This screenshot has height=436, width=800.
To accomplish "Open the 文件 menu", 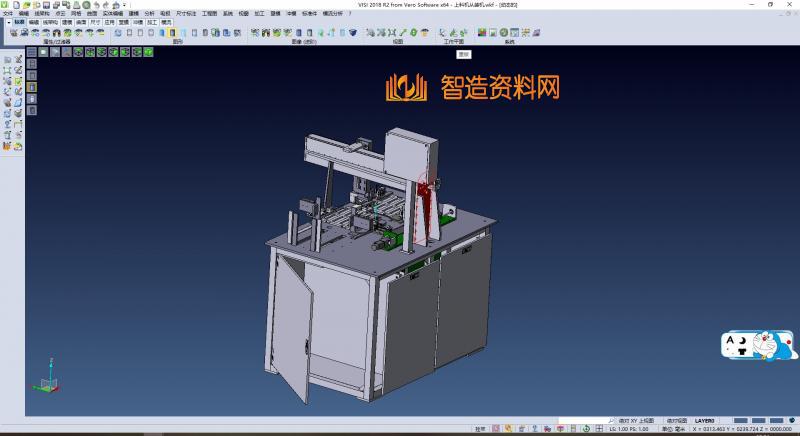I will point(8,13).
